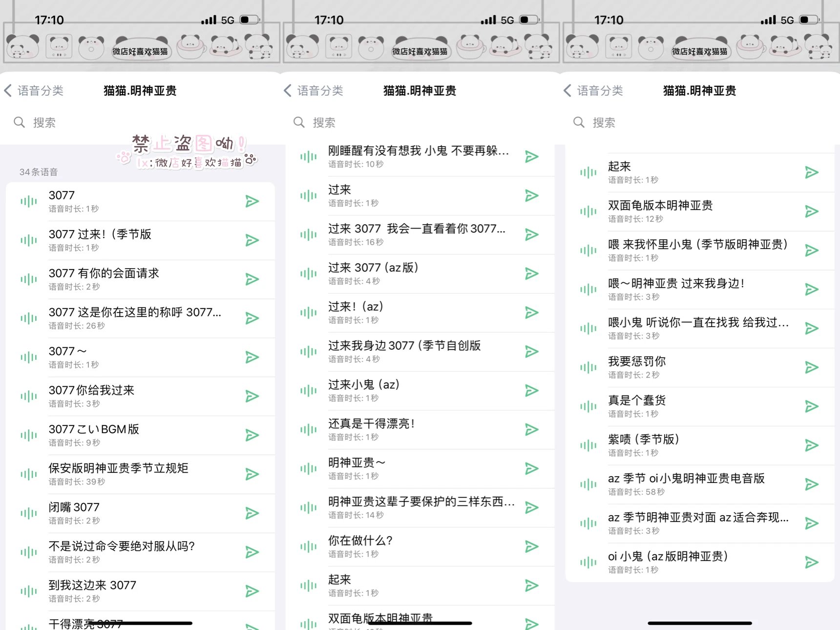Play waveform icon of "紫啧 (季节版)"
Screen dimensions: 840x630
tap(588, 445)
